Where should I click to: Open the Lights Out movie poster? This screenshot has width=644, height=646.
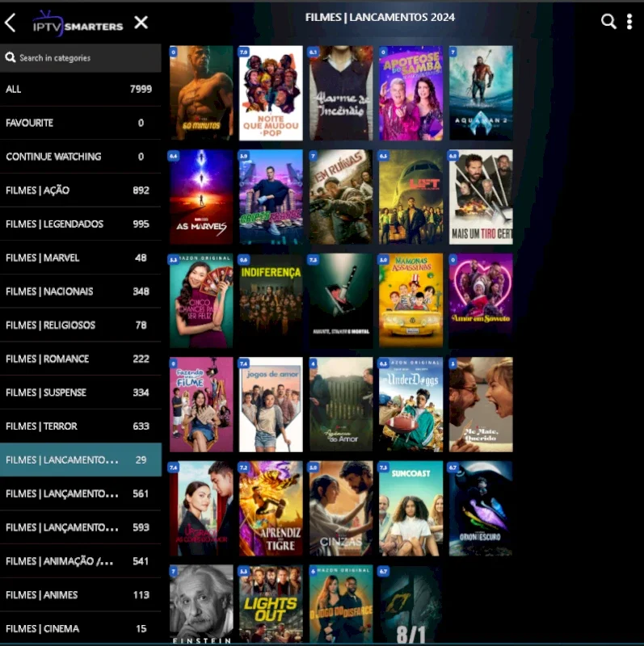271,604
